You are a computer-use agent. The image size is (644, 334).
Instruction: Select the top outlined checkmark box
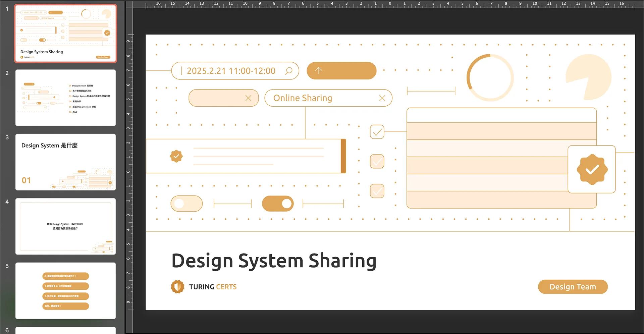[377, 132]
